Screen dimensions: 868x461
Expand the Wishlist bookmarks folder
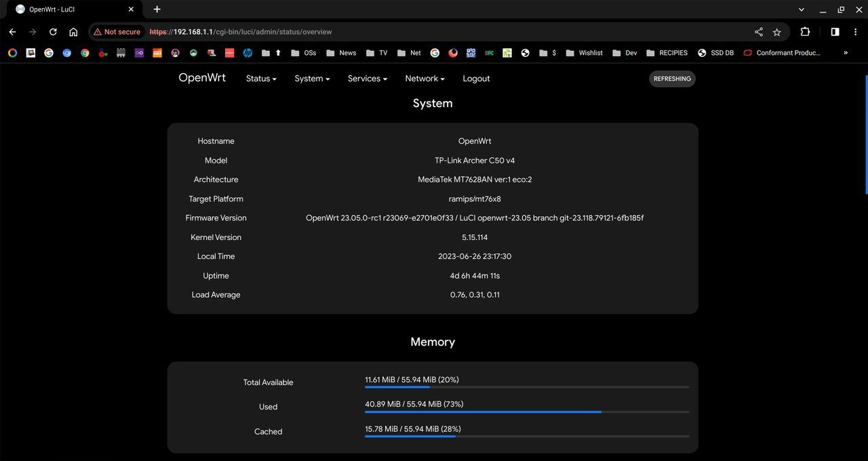point(584,53)
